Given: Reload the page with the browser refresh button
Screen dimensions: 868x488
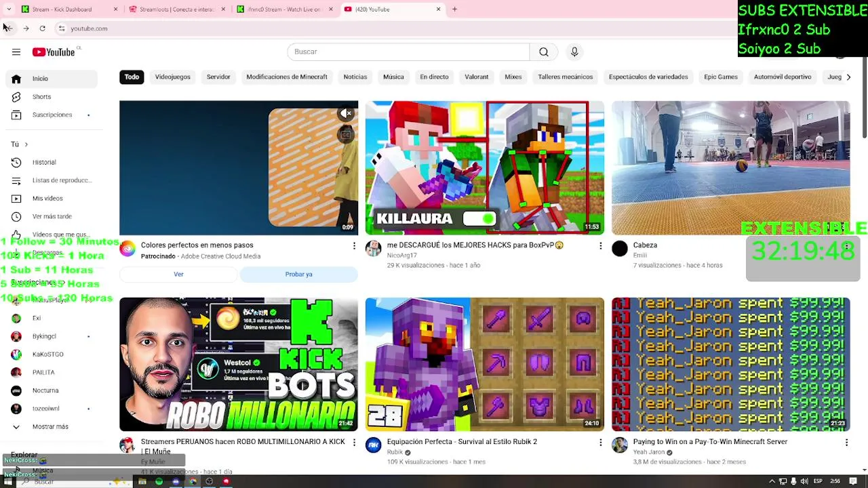Looking at the screenshot, I should coord(42,28).
